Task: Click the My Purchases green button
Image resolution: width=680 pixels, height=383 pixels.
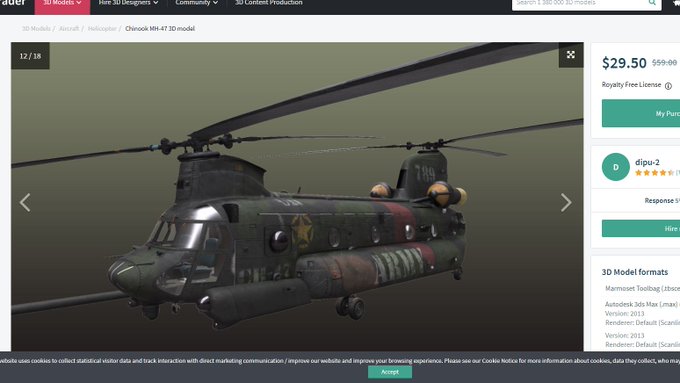Action: pyautogui.click(x=641, y=113)
